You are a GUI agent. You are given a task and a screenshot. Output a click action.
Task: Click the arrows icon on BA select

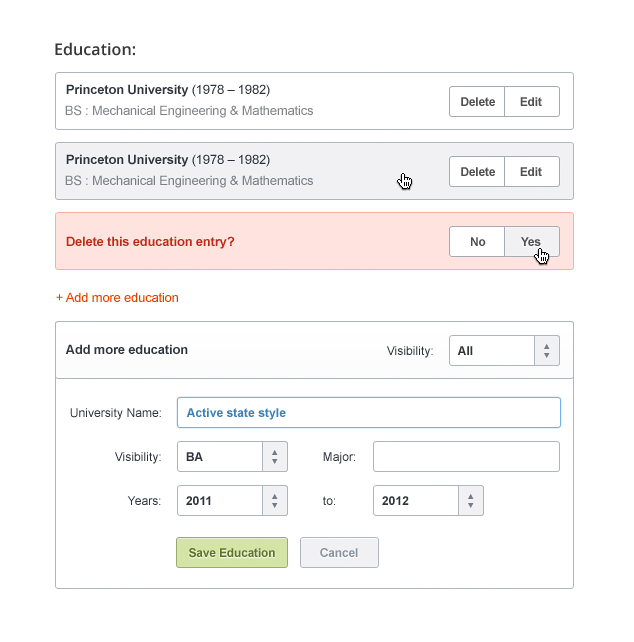275,457
